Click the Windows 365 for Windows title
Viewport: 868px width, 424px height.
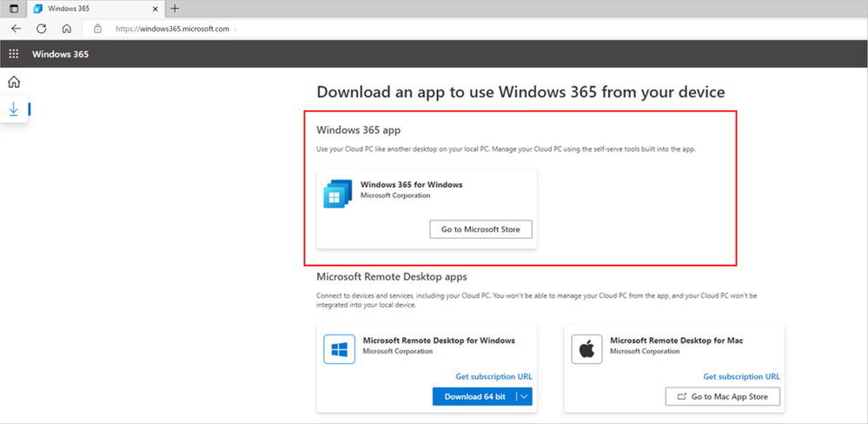pyautogui.click(x=411, y=184)
